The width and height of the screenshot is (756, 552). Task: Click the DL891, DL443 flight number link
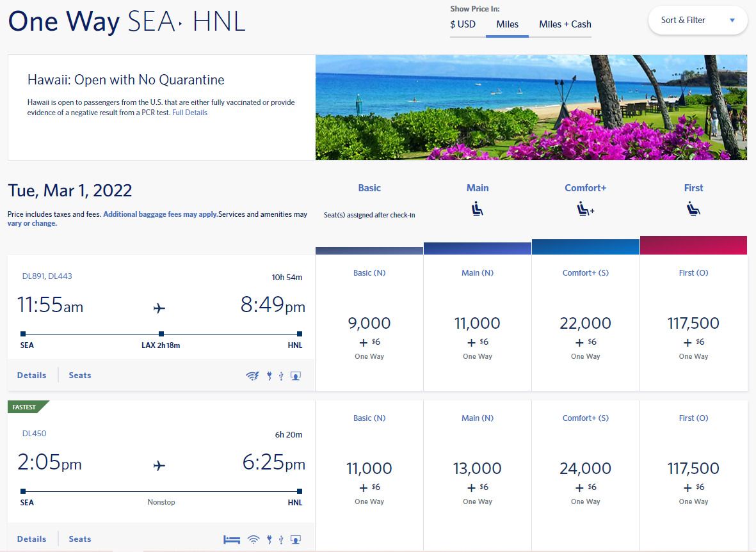(47, 276)
